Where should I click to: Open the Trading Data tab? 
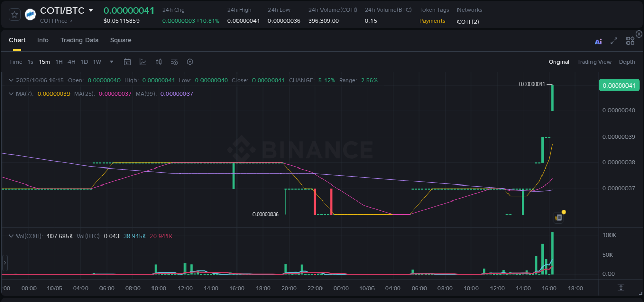coord(79,40)
